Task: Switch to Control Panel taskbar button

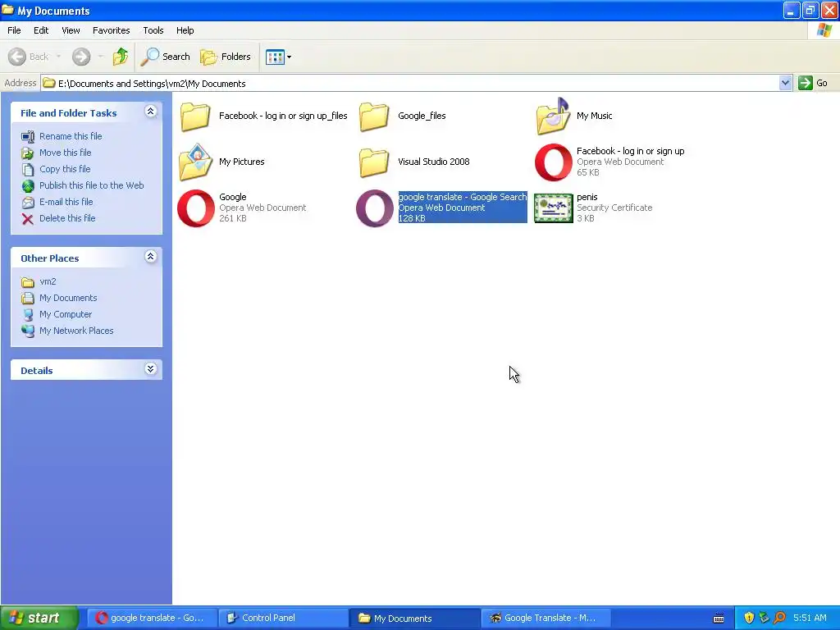Action: (283, 619)
